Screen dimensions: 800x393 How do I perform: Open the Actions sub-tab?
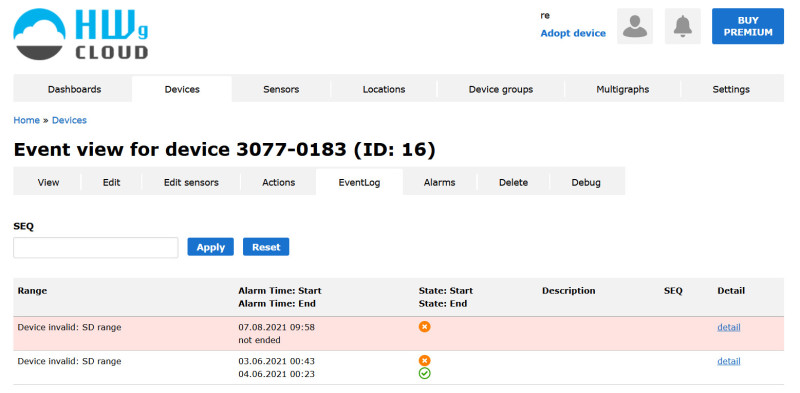279,182
